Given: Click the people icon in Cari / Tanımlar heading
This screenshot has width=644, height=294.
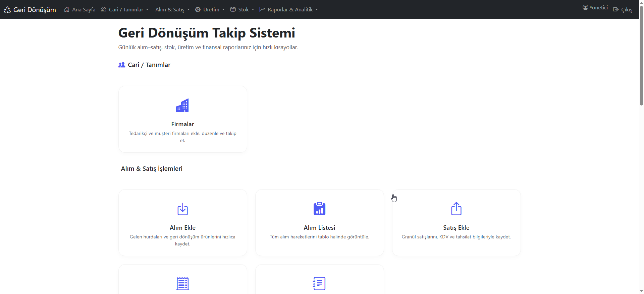Looking at the screenshot, I should tap(122, 65).
